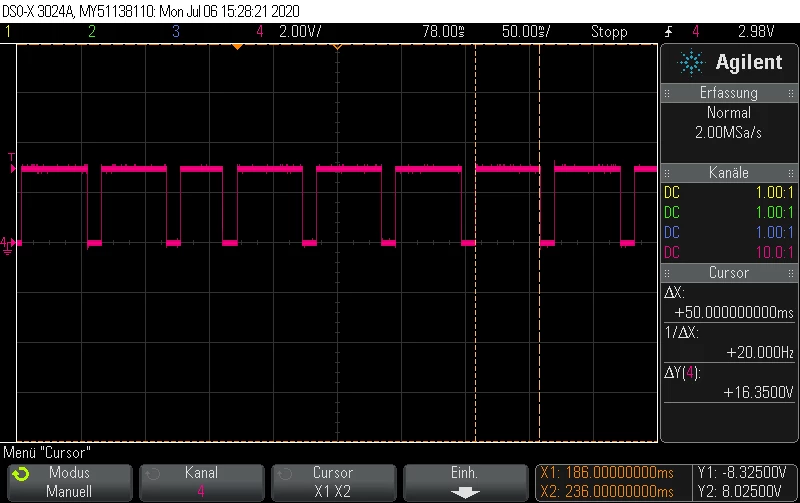800x503 pixels.
Task: Click the ΔY(4) +16.3500V readout
Action: pyautogui.click(x=729, y=383)
